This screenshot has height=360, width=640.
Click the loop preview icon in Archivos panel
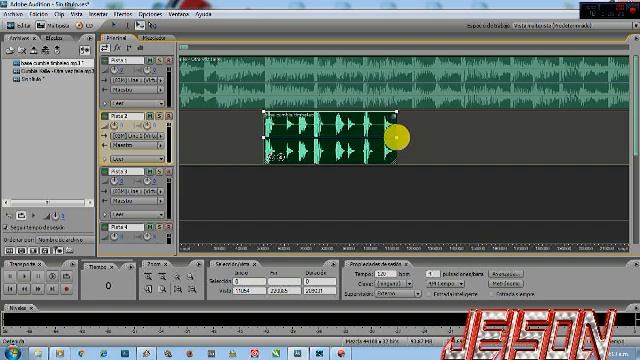21,216
